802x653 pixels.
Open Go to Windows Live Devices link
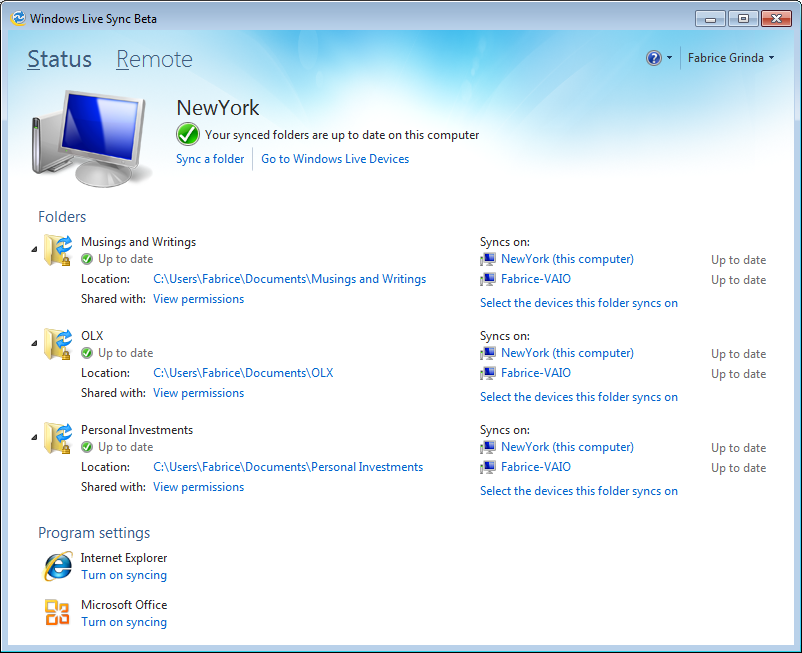tap(335, 159)
